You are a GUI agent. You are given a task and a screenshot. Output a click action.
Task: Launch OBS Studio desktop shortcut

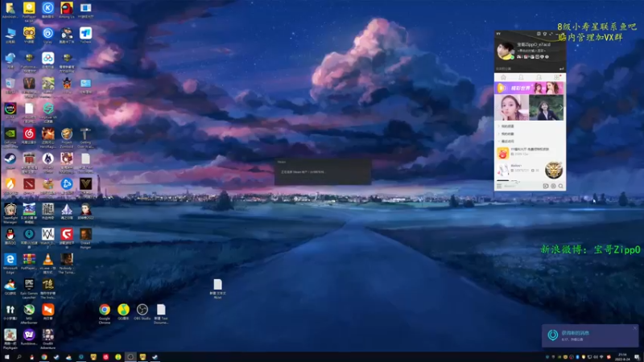pyautogui.click(x=142, y=311)
